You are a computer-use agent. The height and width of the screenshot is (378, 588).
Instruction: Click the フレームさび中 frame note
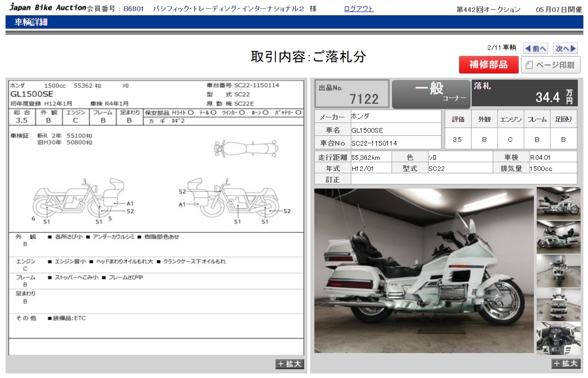click(x=122, y=277)
